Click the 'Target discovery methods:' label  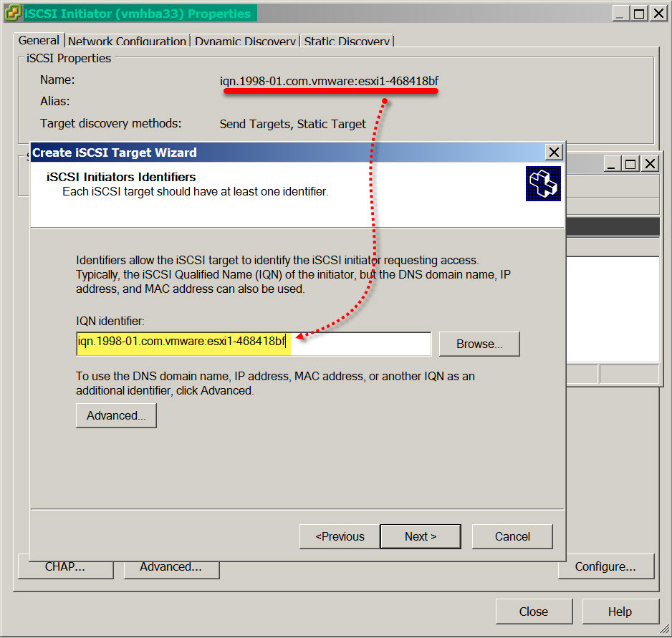pyautogui.click(x=110, y=123)
